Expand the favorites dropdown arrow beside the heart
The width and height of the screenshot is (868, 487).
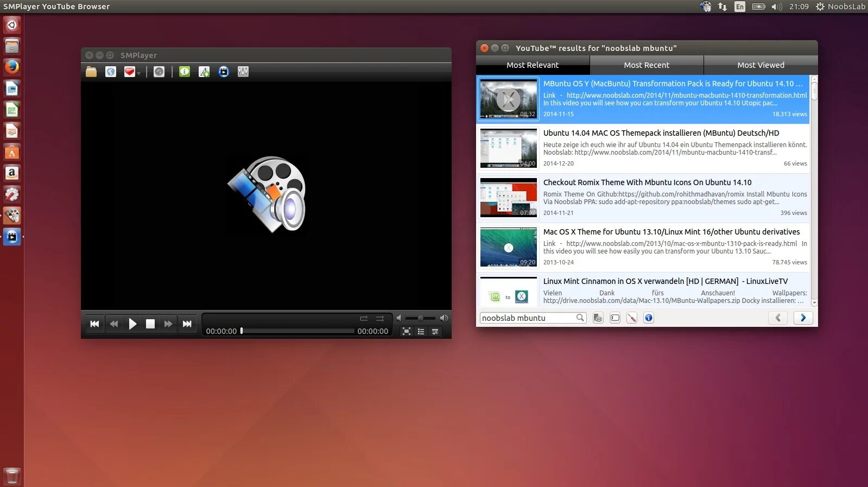pos(138,73)
